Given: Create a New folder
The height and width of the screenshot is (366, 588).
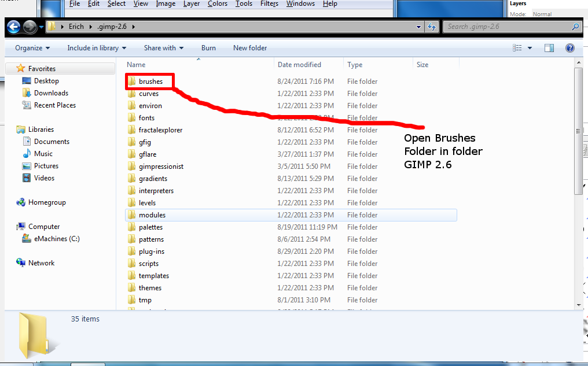Looking at the screenshot, I should pos(250,48).
